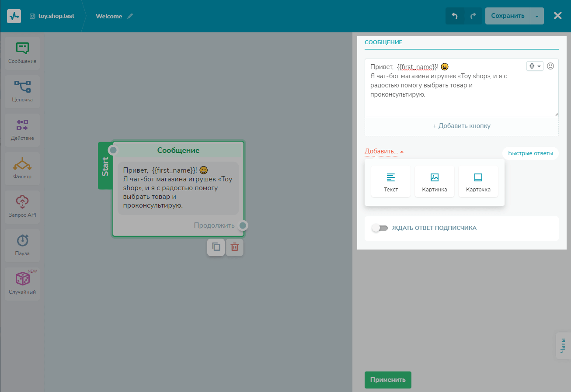
Task: Choose Карточка from the add menu
Action: point(478,182)
